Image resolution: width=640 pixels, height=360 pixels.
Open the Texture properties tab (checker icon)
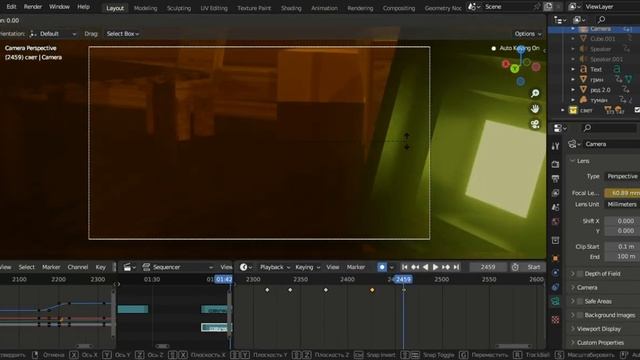click(555, 320)
